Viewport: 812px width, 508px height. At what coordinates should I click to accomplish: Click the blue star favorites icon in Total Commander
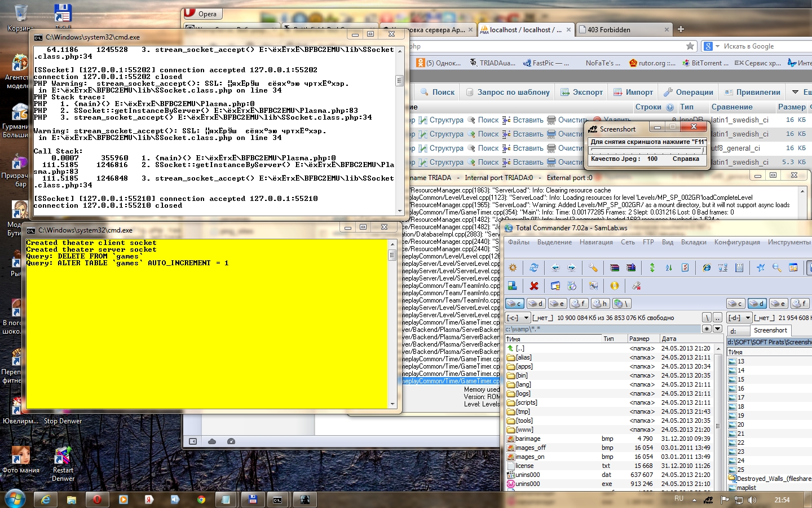pyautogui.click(x=761, y=268)
